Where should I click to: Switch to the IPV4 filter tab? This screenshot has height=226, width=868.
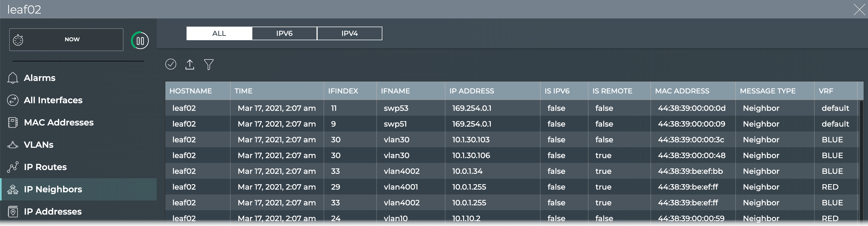click(349, 33)
